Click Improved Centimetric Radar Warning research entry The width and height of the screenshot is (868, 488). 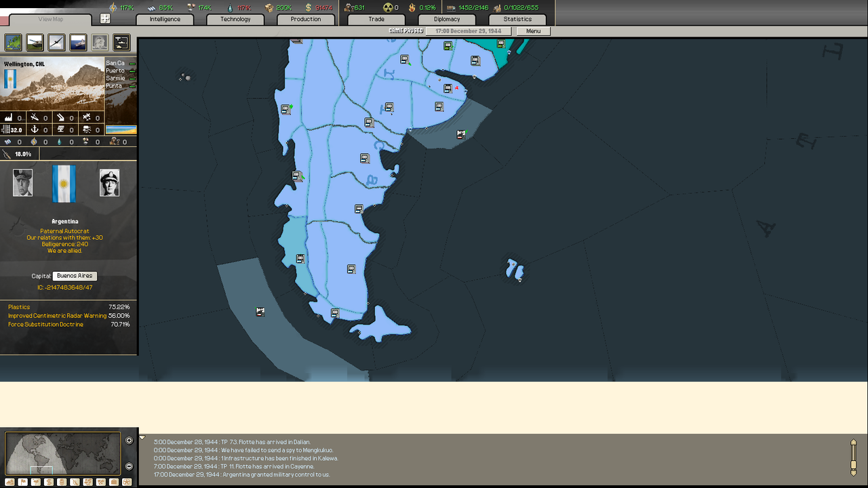point(68,316)
